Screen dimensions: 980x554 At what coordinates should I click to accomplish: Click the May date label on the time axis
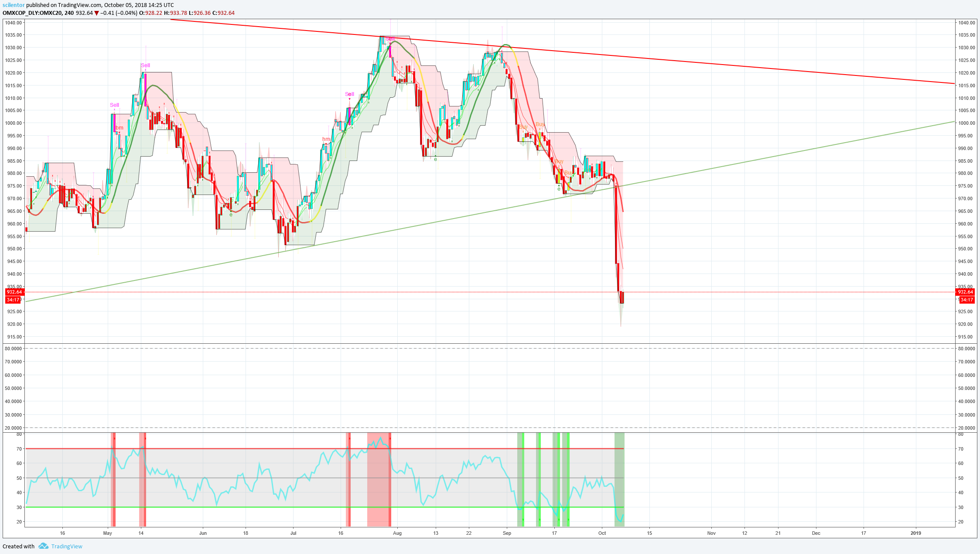[108, 533]
